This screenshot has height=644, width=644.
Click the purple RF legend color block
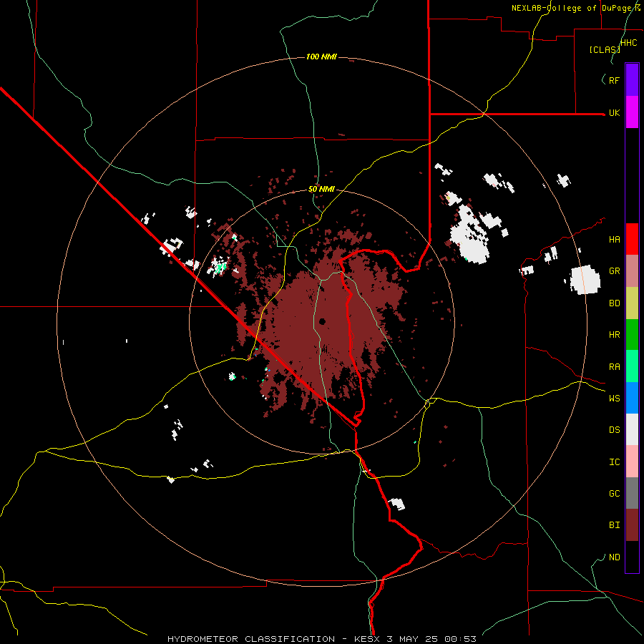tap(632, 80)
